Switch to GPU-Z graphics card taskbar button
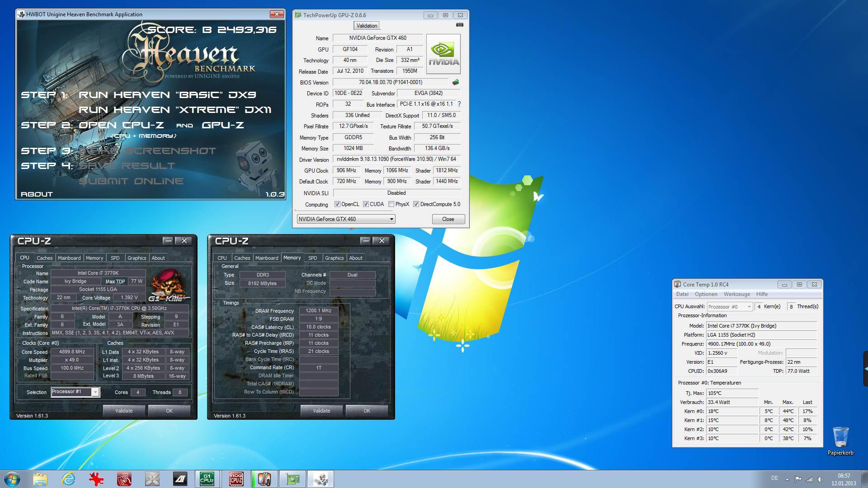 [292, 479]
